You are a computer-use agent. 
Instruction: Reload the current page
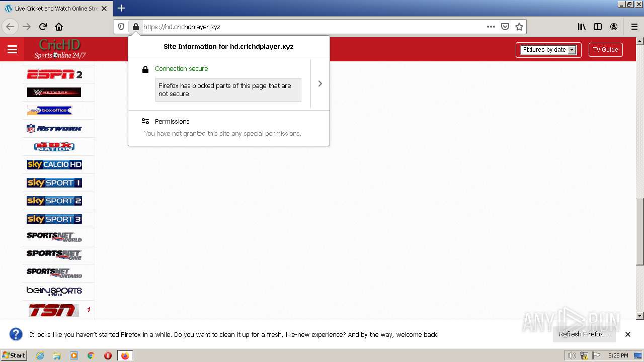[x=43, y=27]
